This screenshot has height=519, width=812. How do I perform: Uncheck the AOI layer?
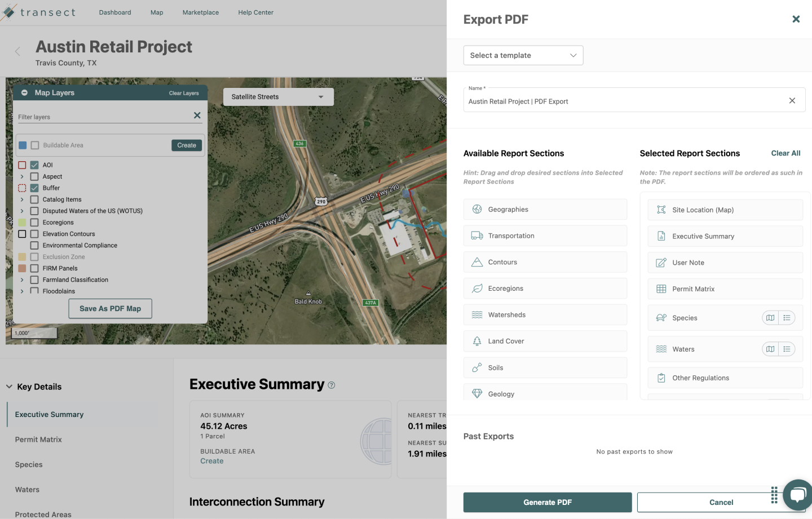(35, 165)
